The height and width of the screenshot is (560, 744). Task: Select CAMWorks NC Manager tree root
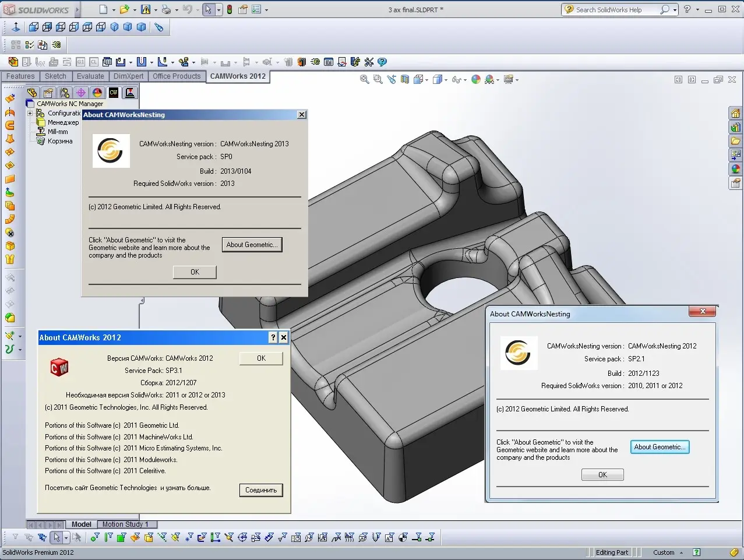(x=70, y=104)
